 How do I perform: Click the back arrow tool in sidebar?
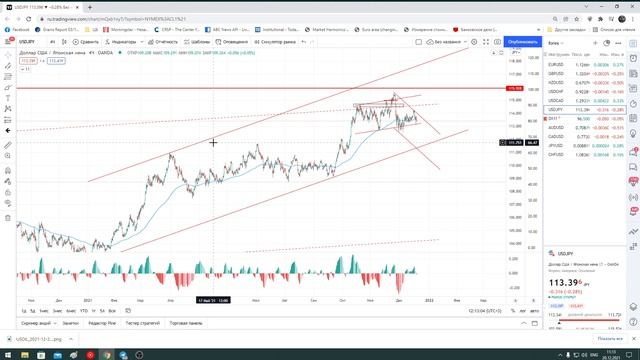point(8,131)
